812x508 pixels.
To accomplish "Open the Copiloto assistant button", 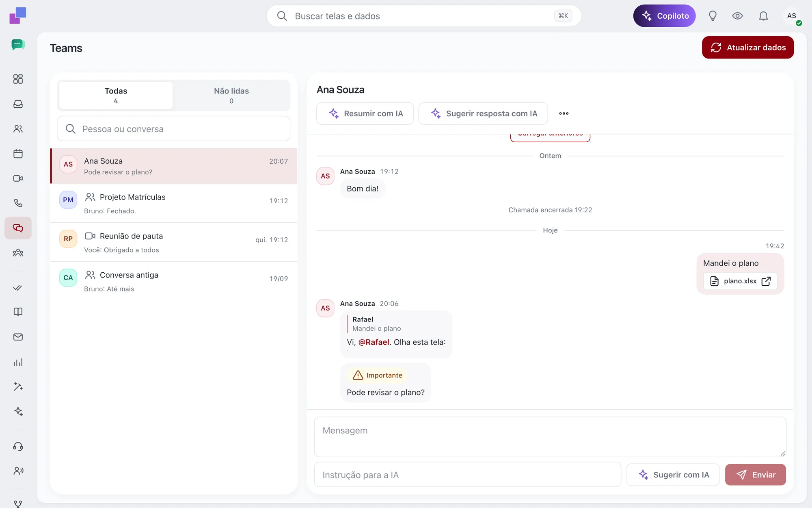I will (665, 16).
